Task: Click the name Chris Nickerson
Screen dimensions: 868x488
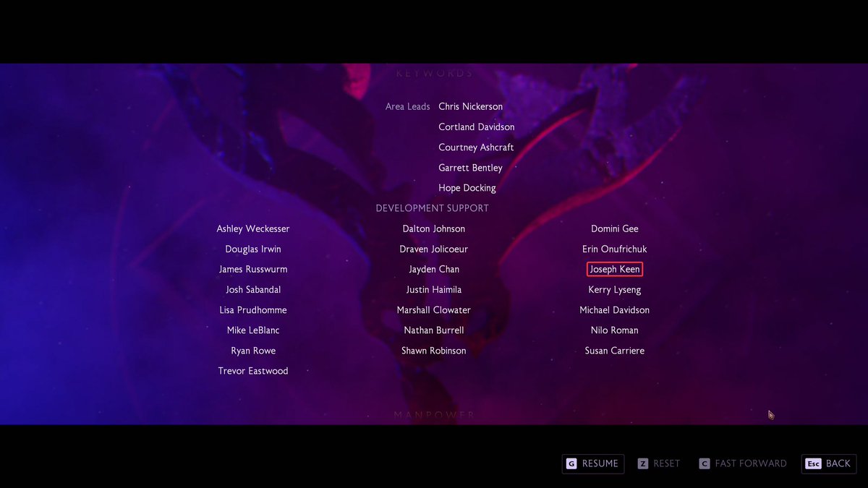Action: coord(470,106)
